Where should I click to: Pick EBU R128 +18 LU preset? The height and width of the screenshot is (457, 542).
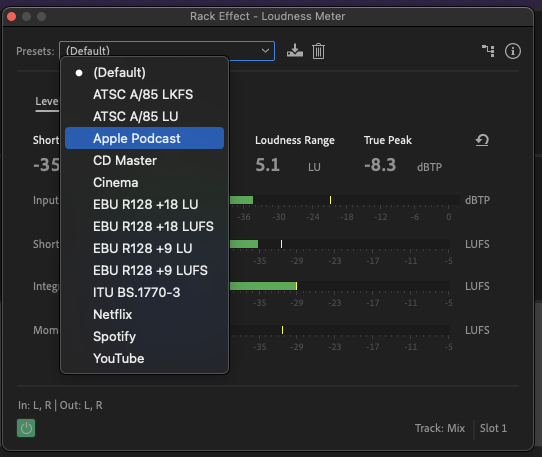(144, 204)
